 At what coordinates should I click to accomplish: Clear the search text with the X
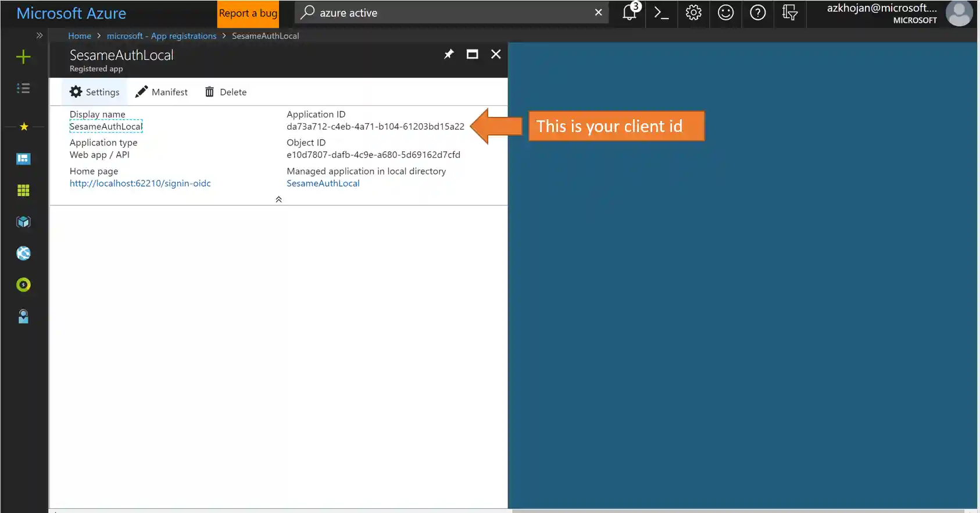click(598, 12)
